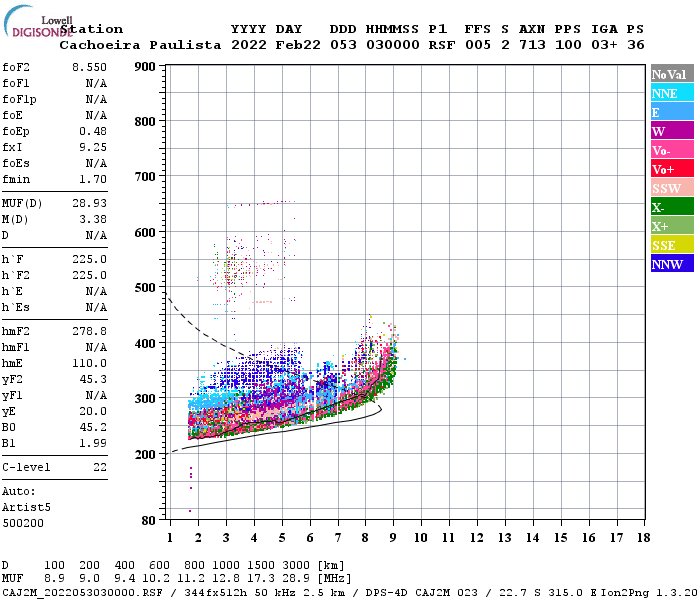Screen dimensions: 700x600
Task: Click the yF2 value 45.3
Action: point(93,379)
